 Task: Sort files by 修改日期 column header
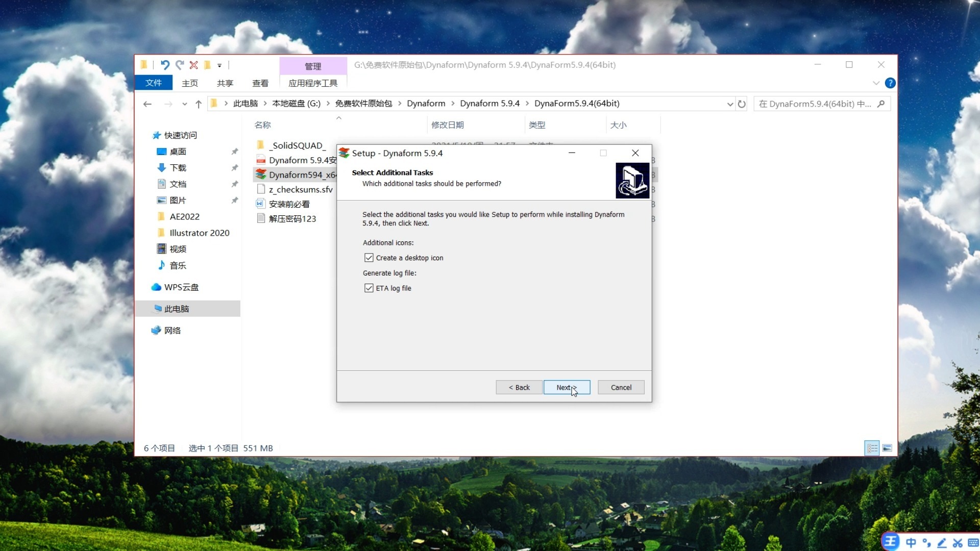tap(448, 125)
